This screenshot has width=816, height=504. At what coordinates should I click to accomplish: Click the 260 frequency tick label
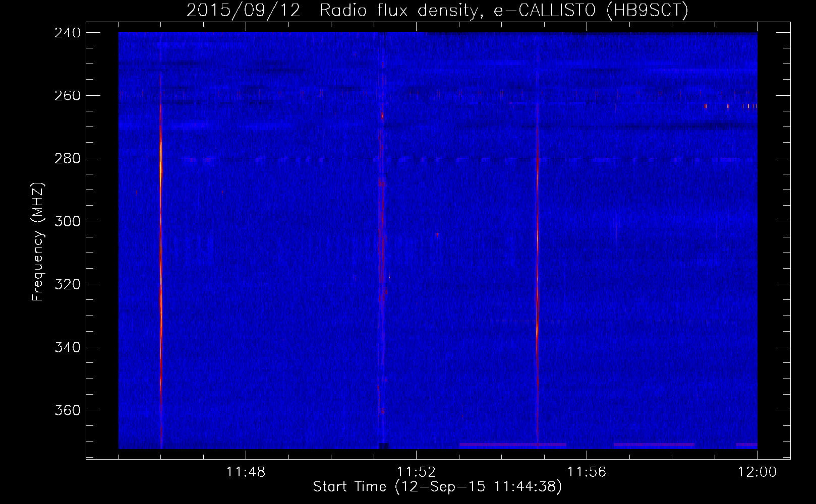[68, 95]
